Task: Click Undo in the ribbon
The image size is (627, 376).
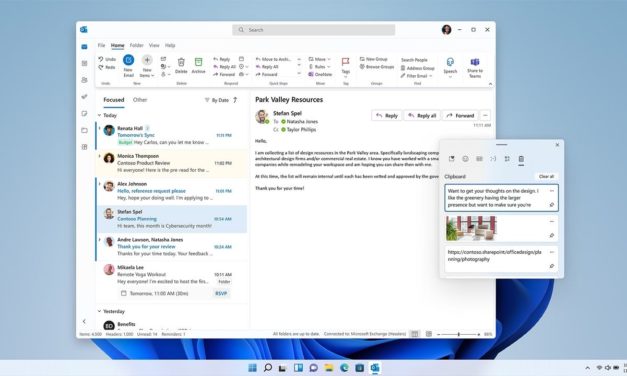Action: click(x=107, y=59)
